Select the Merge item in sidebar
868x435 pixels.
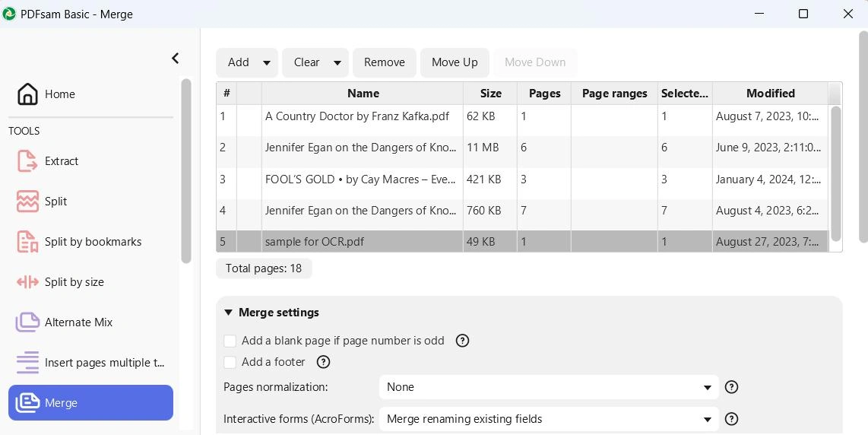coord(90,403)
